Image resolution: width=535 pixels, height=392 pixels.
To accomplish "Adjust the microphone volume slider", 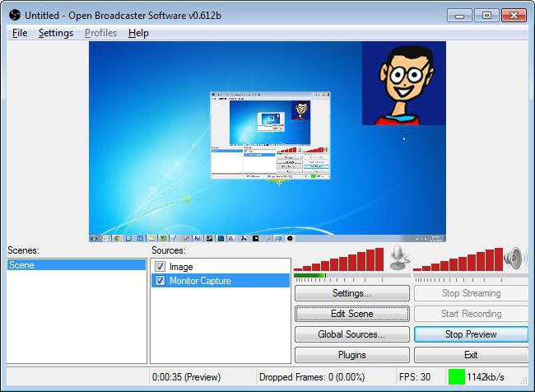I will [x=351, y=275].
